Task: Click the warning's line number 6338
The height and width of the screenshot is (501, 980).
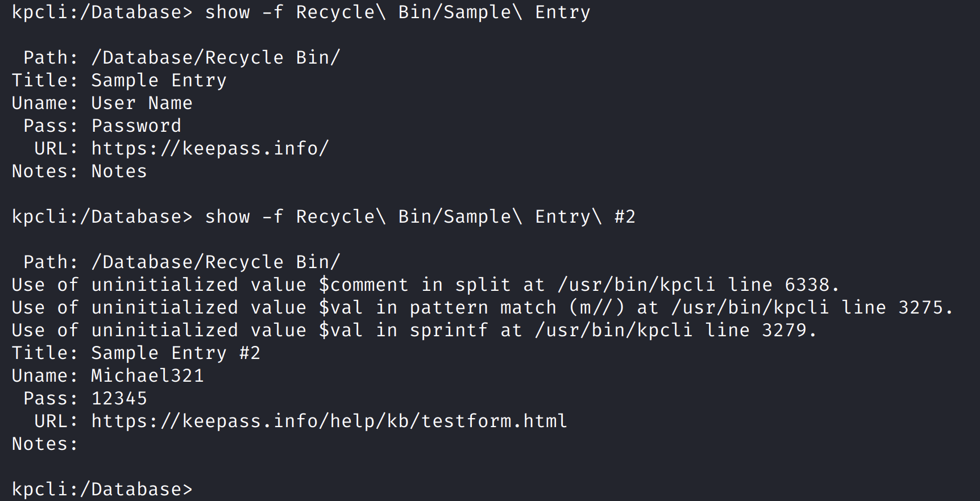Action: coord(807,285)
